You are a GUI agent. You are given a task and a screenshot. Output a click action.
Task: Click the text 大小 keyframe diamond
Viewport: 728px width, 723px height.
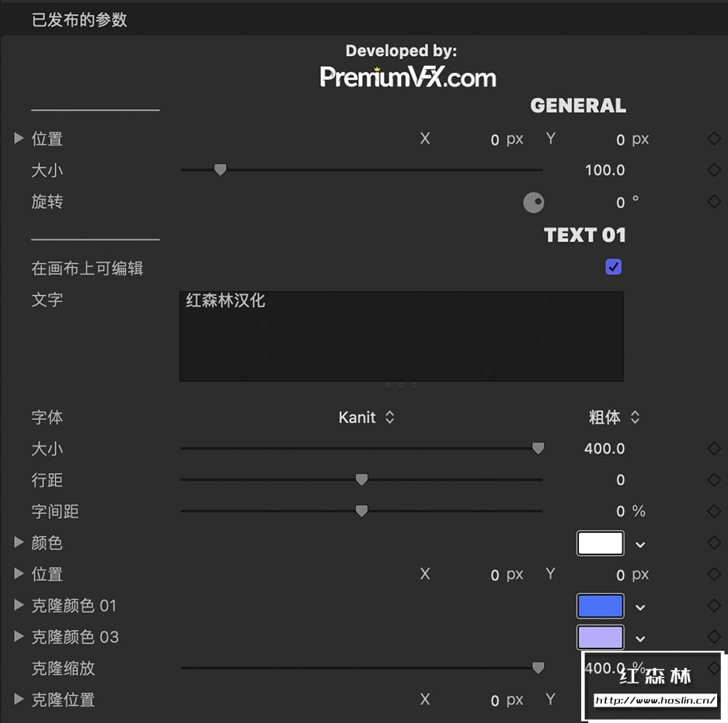[714, 448]
